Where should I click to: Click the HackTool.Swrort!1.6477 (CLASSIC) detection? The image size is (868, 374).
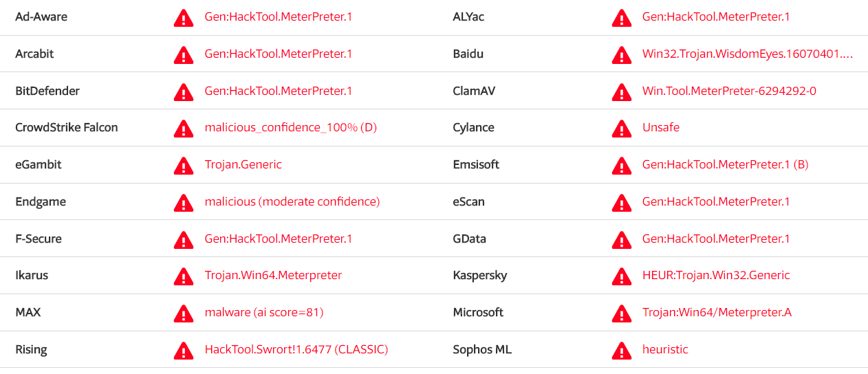click(296, 349)
